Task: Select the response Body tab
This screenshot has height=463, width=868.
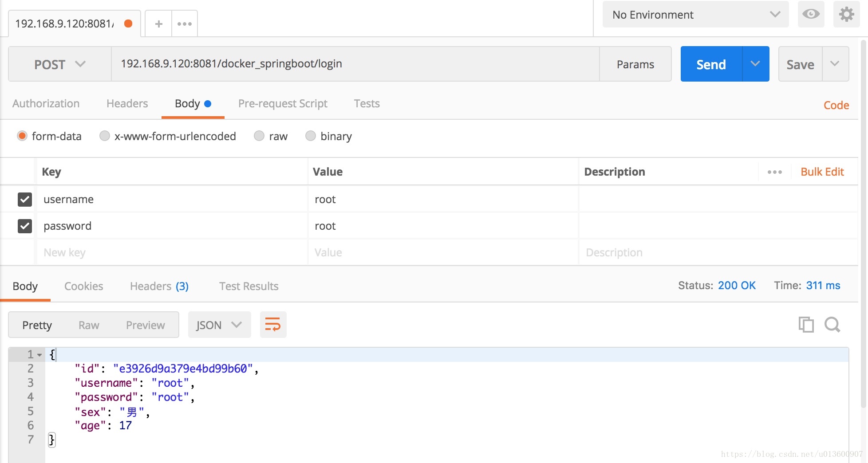Action: tap(25, 286)
